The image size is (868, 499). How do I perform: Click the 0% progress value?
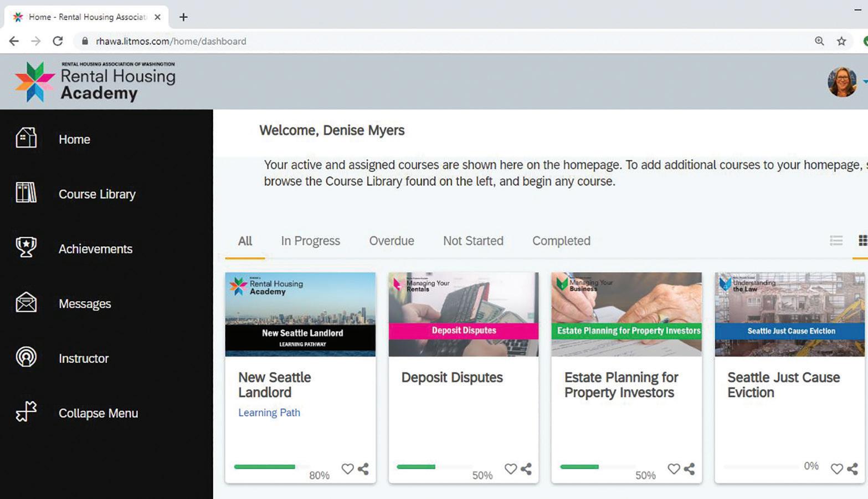click(x=811, y=466)
